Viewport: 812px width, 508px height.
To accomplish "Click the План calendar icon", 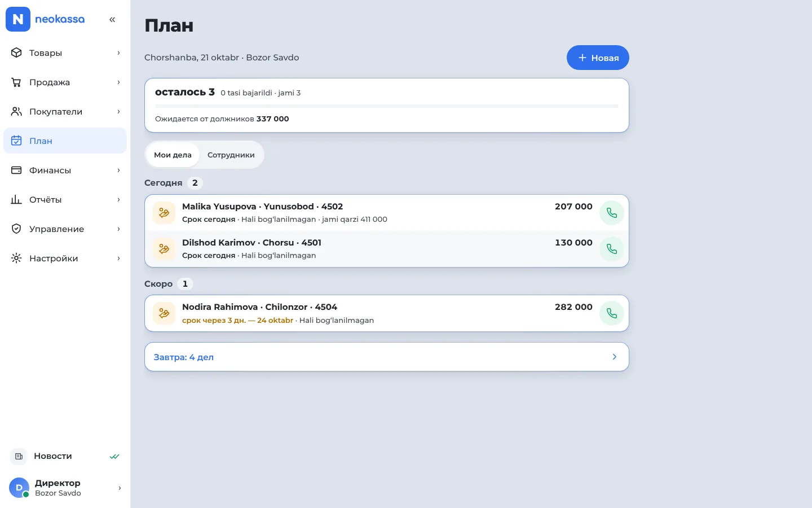I will point(16,141).
